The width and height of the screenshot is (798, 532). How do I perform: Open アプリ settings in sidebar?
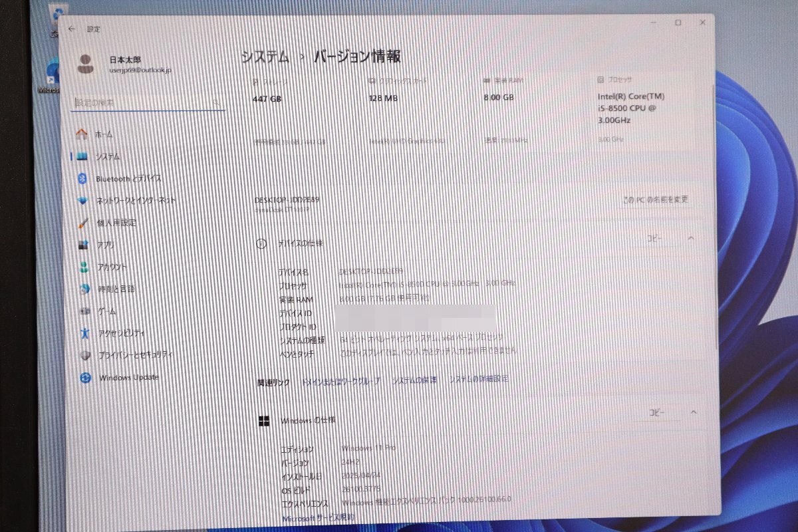click(96, 245)
